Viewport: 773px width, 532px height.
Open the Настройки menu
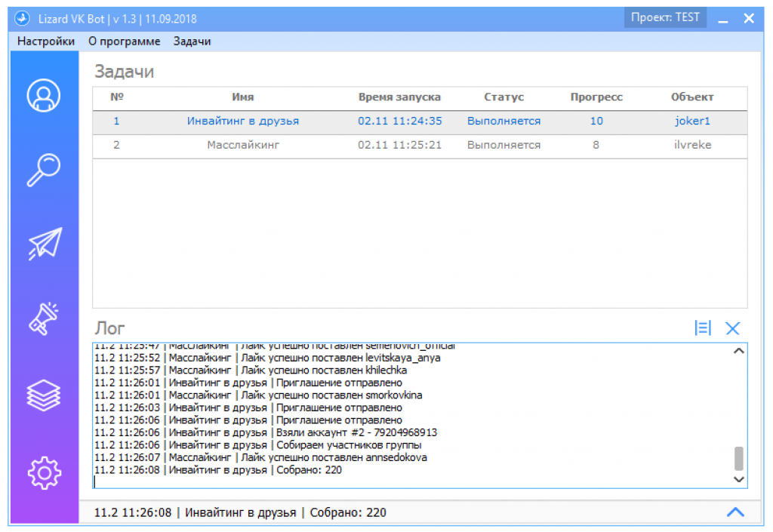46,42
